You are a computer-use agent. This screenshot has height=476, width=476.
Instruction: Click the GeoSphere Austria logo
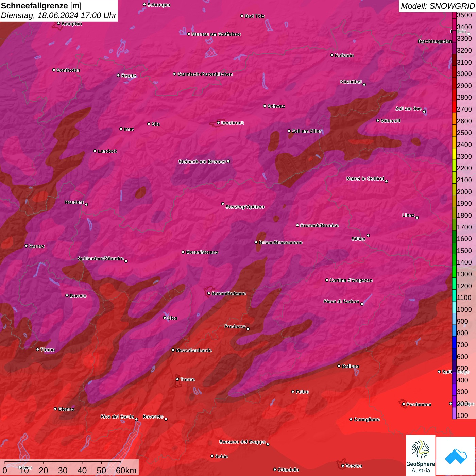pos(421,456)
